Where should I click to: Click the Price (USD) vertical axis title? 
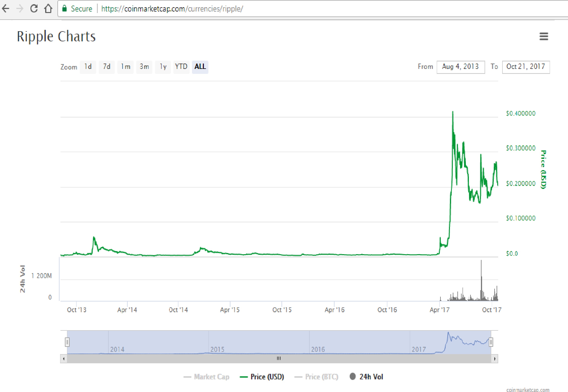[544, 169]
